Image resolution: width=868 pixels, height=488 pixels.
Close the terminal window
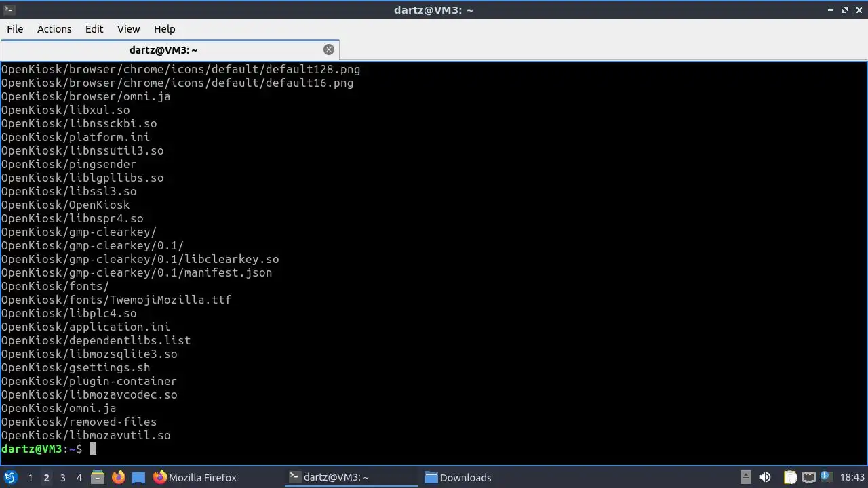point(859,9)
